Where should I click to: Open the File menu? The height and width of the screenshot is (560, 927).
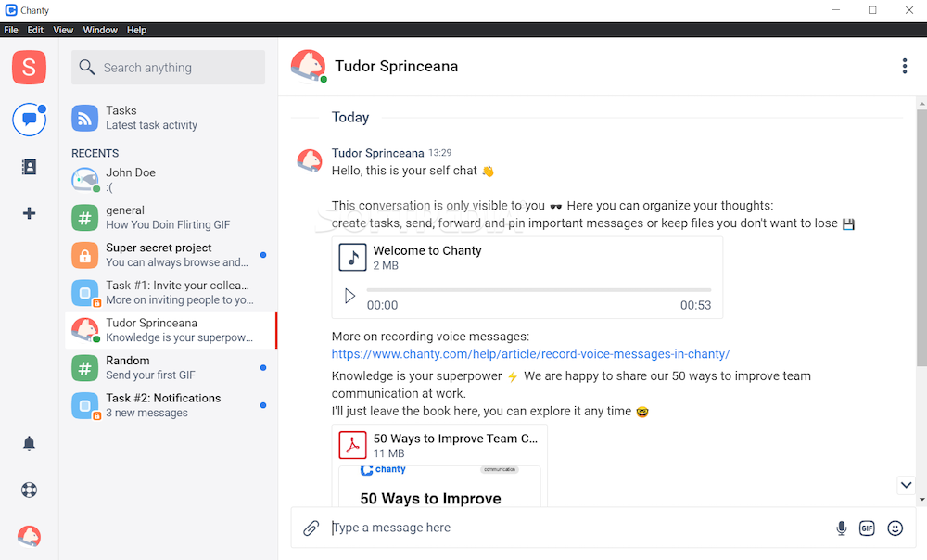coord(11,30)
